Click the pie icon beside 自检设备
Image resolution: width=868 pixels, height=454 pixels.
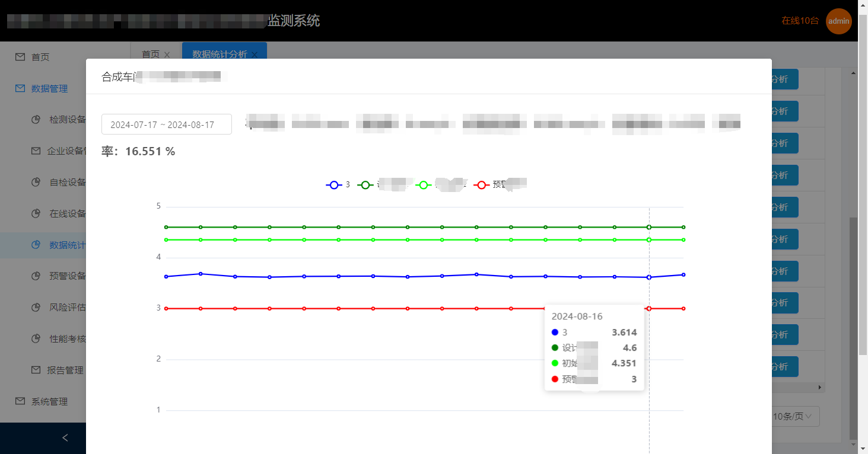(x=36, y=182)
